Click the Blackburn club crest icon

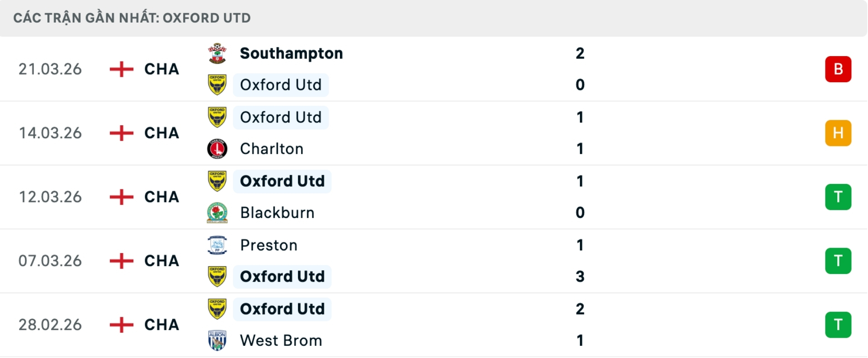[217, 212]
